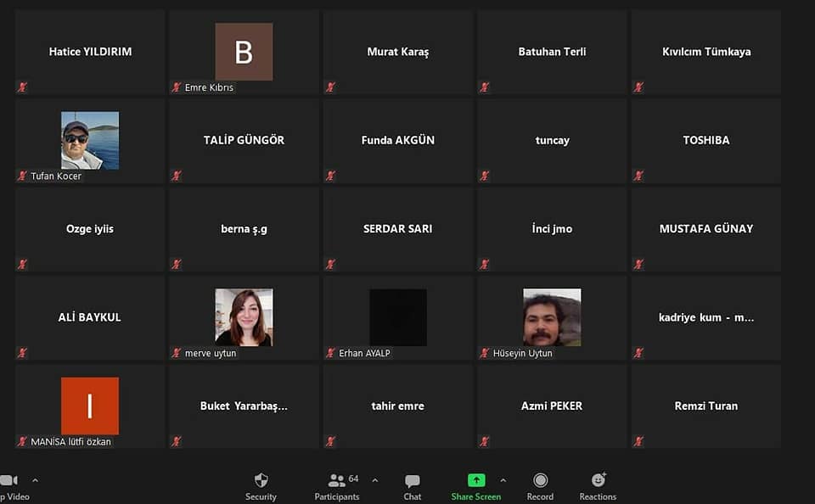
Task: Click the muted mic icon on MUSTAFA GÜNAY tile
Action: 638,265
